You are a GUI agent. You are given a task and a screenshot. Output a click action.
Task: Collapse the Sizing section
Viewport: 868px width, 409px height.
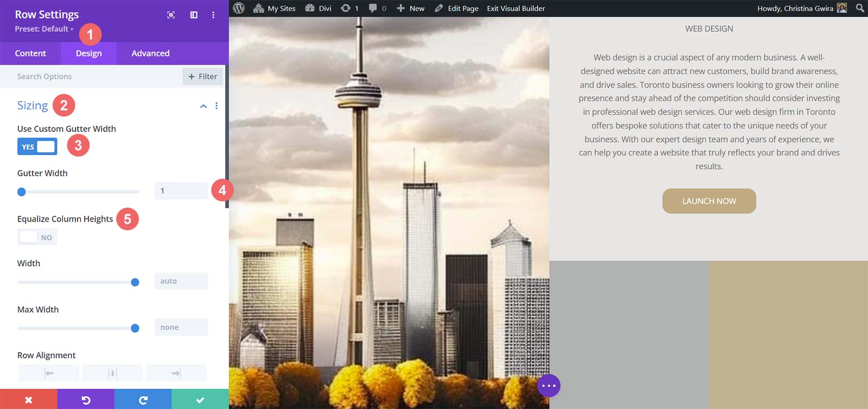click(203, 106)
